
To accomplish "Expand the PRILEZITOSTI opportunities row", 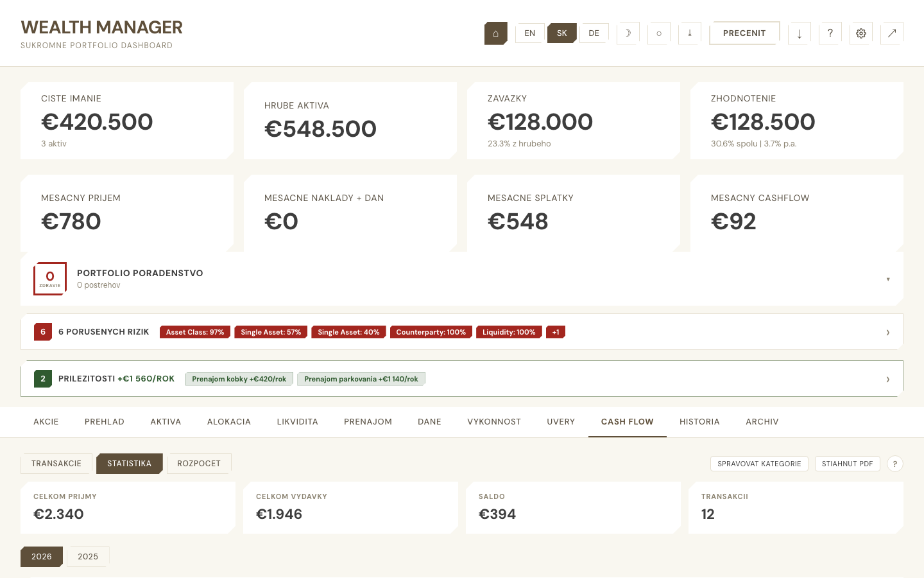I will [x=887, y=379].
